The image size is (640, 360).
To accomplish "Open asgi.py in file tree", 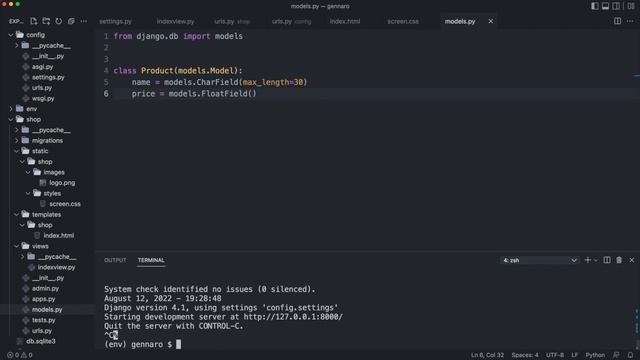I will (x=42, y=67).
